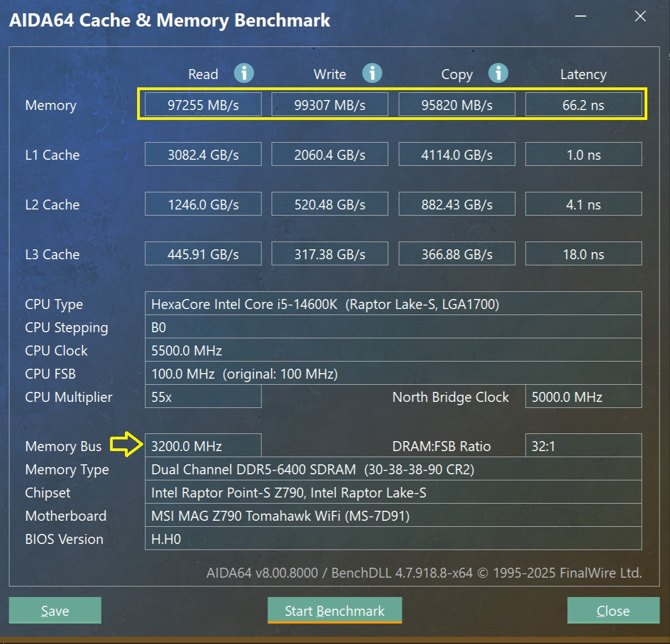Select the Memory Write value 99307 MB/s
This screenshot has width=670, height=644.
pyautogui.click(x=329, y=104)
